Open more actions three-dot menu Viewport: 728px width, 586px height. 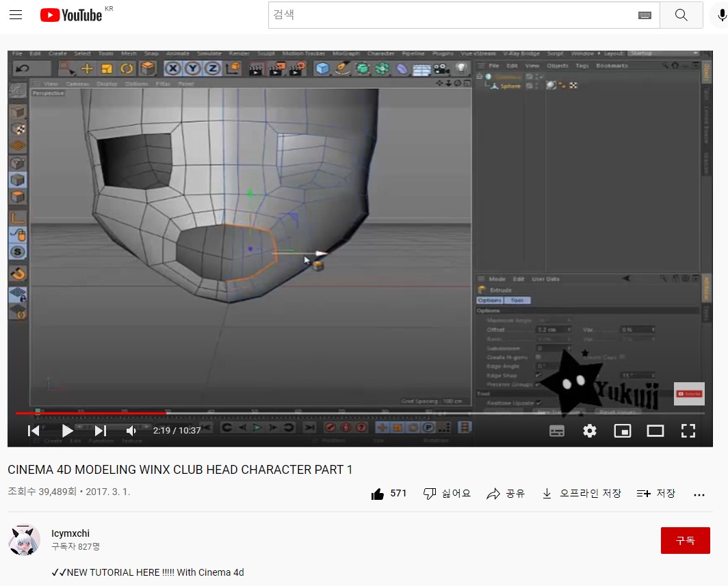pos(699,494)
